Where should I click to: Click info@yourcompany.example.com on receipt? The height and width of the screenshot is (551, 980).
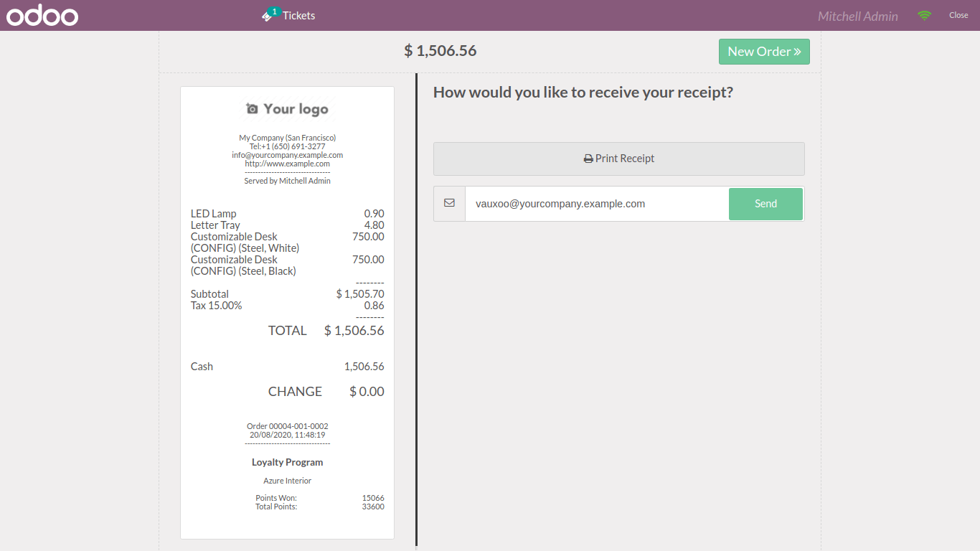pyautogui.click(x=288, y=155)
